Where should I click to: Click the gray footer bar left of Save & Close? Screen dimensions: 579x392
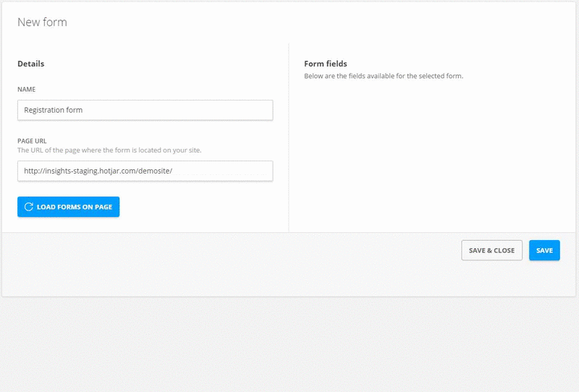pyautogui.click(x=217, y=260)
